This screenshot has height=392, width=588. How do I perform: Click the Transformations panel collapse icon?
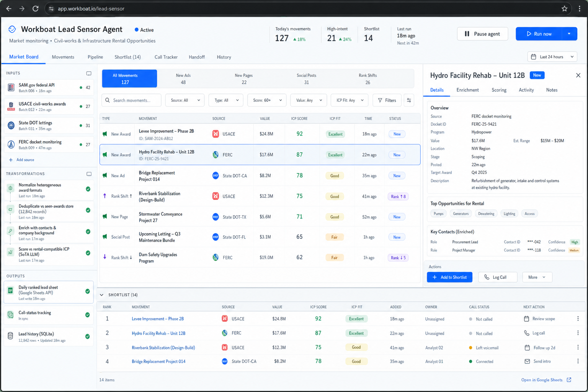pos(89,174)
